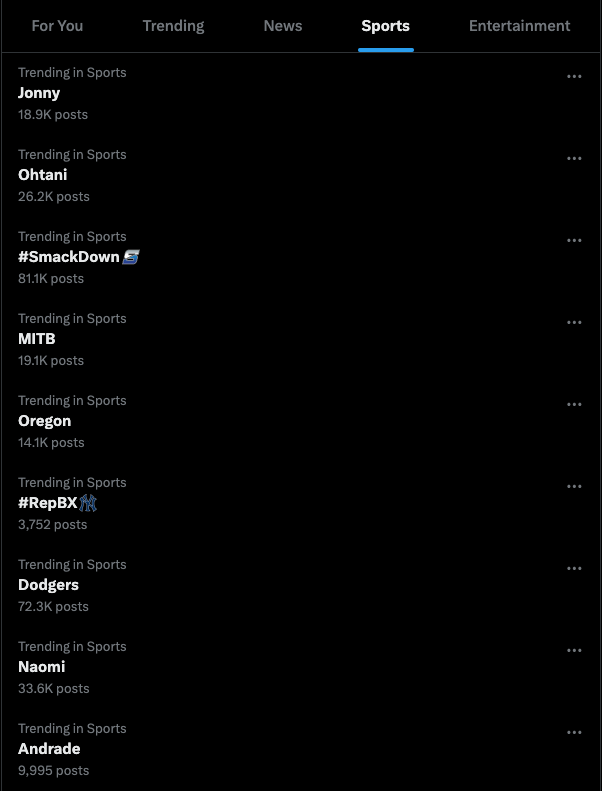Switch to the For You tab
The width and height of the screenshot is (602, 791).
(57, 26)
